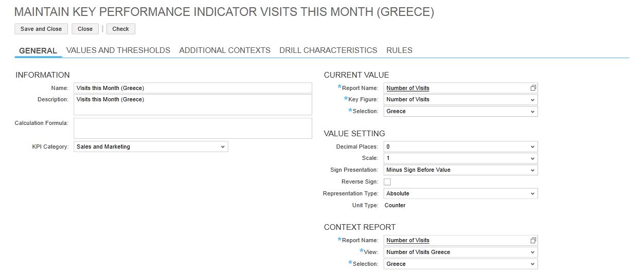Open the Context Report View dropdown
This screenshot has width=644, height=272.
tap(533, 252)
